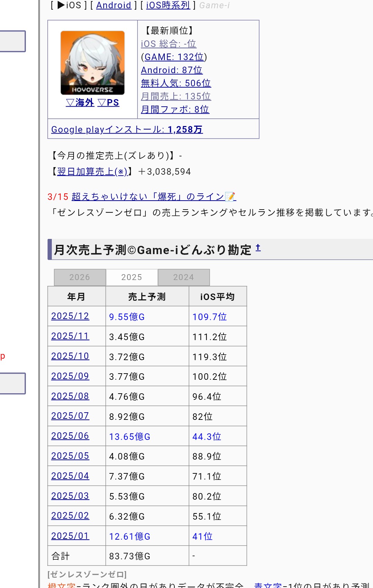Image resolution: width=373 pixels, height=588 pixels.
Task: View the 無料人気: 506位 ranking
Action: (x=176, y=83)
